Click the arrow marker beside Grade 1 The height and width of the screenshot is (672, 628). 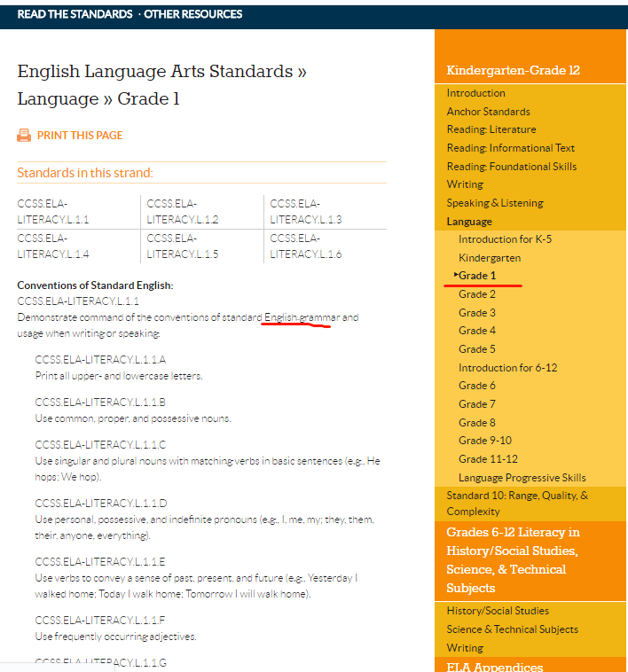[x=456, y=275]
